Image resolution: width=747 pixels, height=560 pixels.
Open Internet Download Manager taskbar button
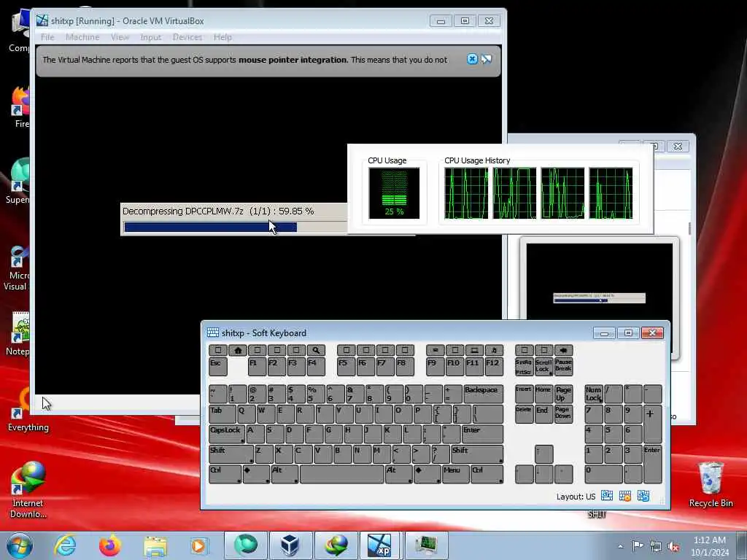(336, 545)
